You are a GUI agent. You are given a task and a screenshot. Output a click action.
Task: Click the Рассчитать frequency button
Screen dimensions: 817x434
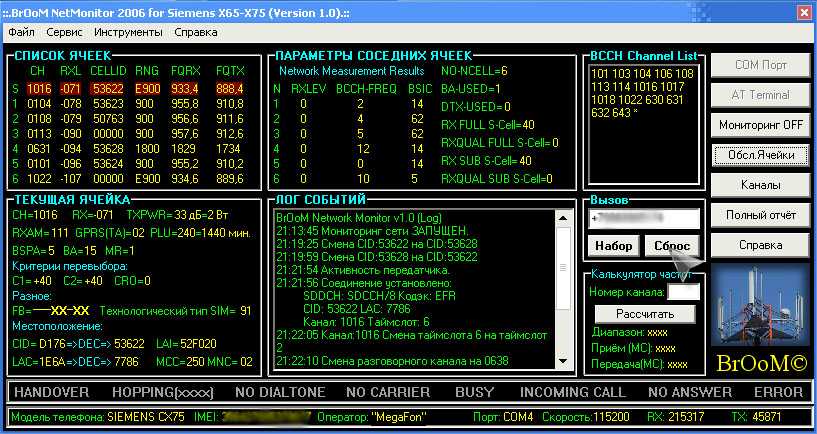645,314
